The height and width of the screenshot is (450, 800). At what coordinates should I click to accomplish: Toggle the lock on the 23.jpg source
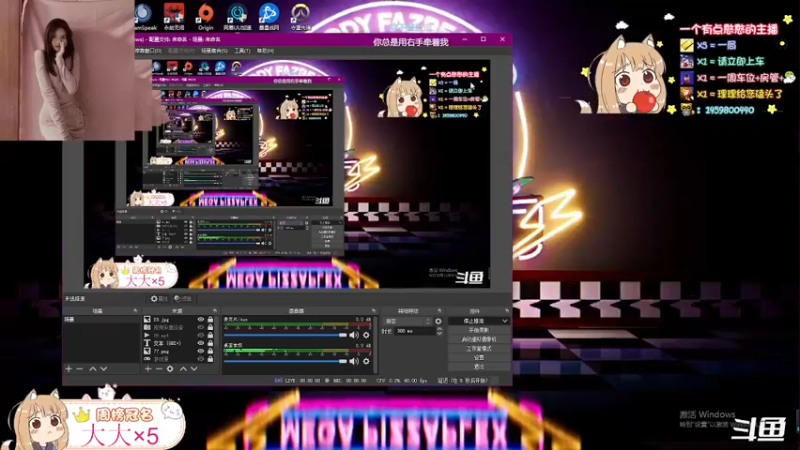click(x=210, y=320)
